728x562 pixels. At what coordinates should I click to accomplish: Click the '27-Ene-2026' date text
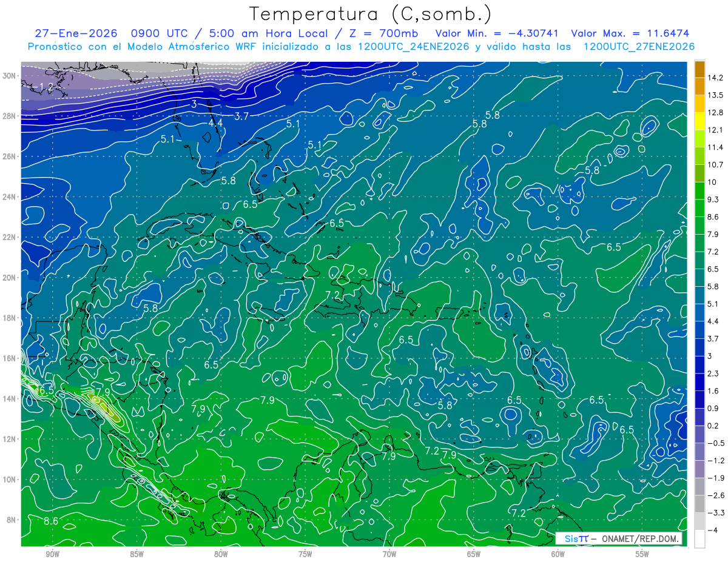point(76,34)
